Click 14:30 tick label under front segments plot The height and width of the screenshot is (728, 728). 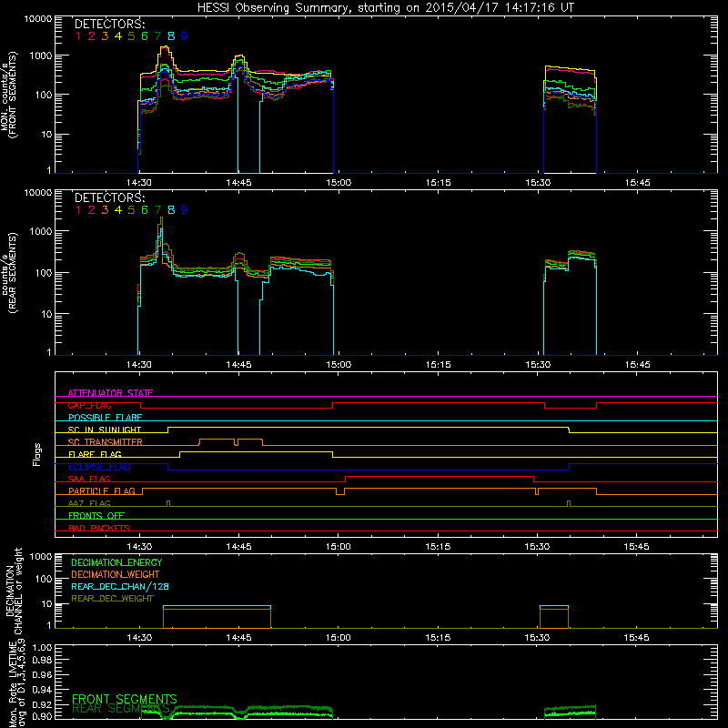(139, 183)
